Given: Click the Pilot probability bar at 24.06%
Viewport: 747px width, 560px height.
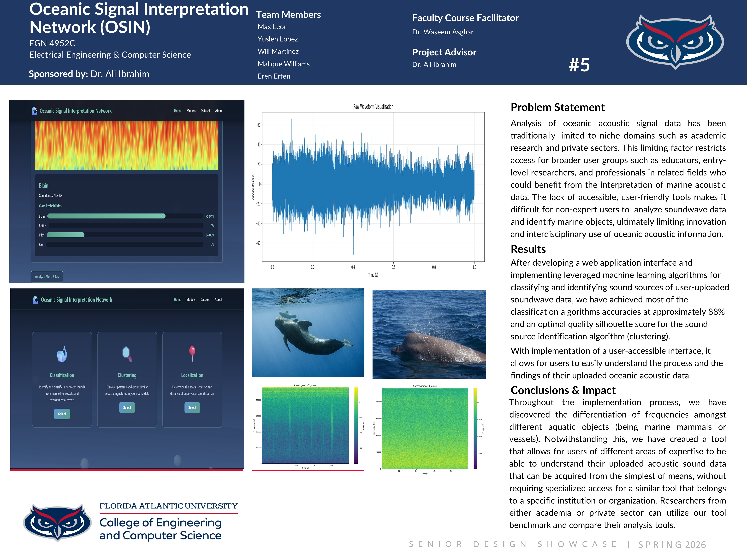Looking at the screenshot, I should click(66, 235).
